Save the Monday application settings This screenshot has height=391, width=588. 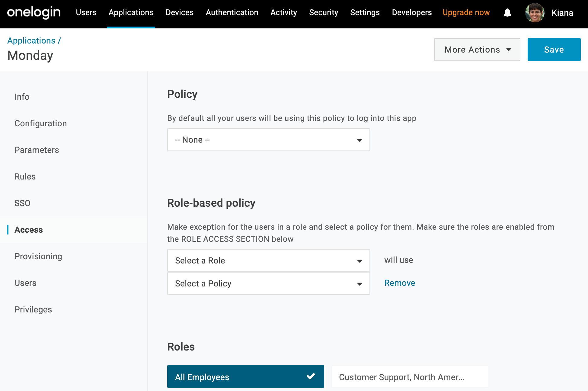pos(554,50)
